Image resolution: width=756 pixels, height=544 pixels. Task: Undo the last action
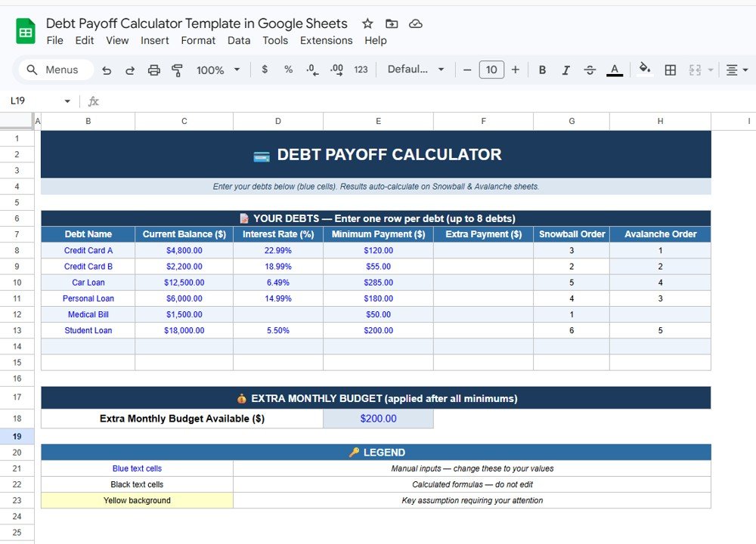click(107, 70)
